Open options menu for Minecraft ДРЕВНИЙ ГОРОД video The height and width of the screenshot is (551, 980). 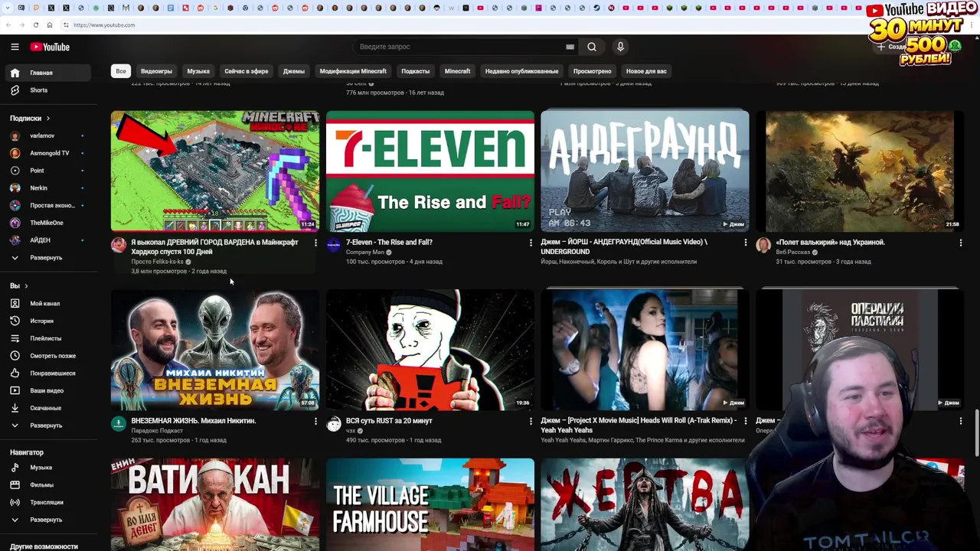pyautogui.click(x=315, y=243)
